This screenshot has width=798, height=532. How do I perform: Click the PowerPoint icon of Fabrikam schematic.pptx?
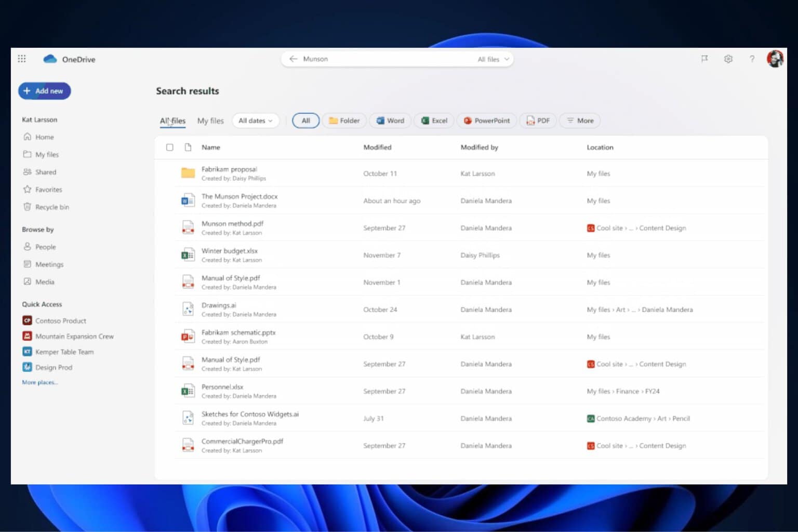(x=188, y=337)
